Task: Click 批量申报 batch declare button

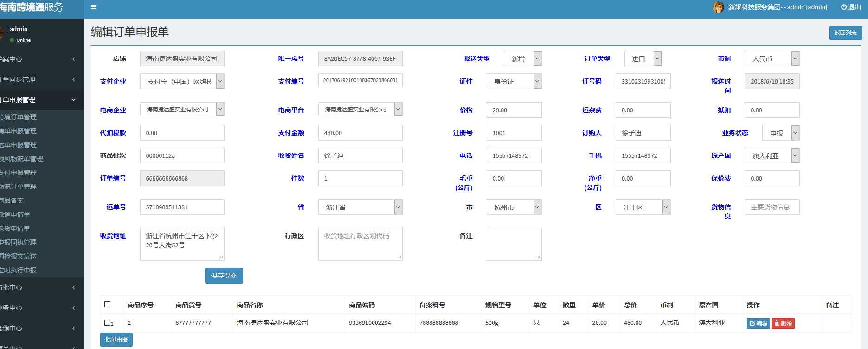Action: [116, 340]
